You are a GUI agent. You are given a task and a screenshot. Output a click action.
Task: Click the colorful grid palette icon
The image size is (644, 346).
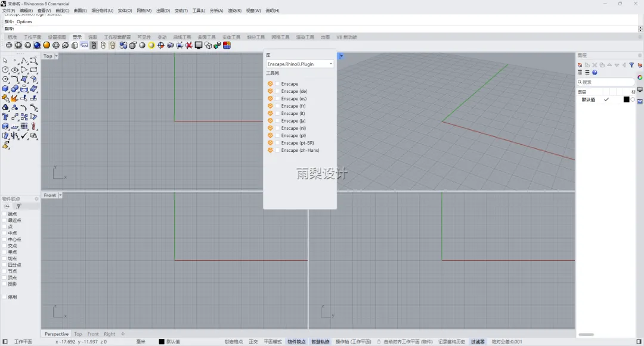(x=227, y=45)
